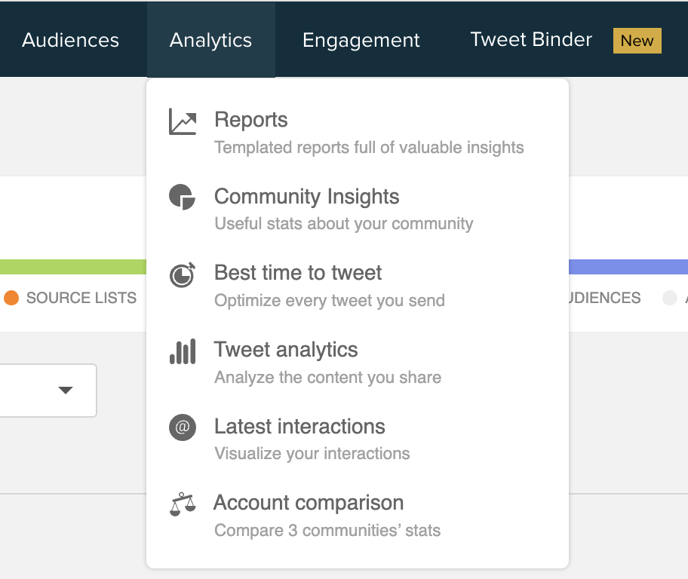This screenshot has width=688, height=579.
Task: Click 'Useful stats about your community'
Action: click(x=344, y=224)
